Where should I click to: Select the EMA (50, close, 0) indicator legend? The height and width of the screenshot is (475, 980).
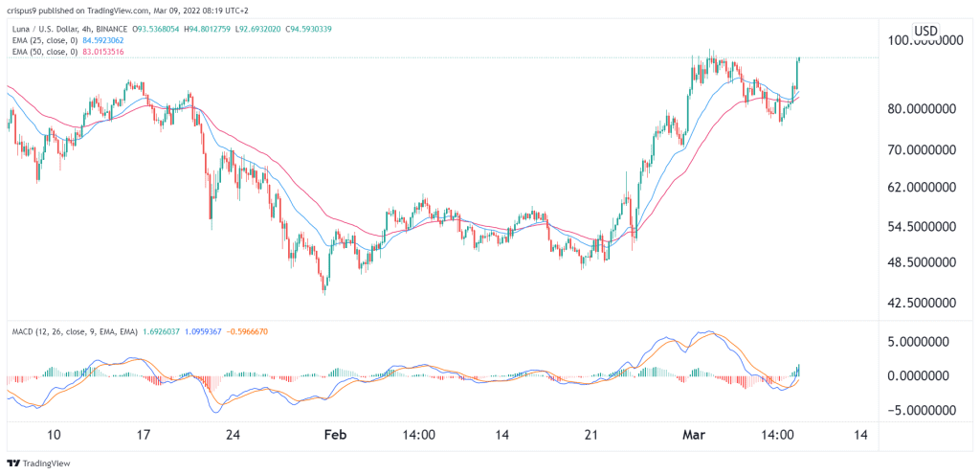pyautogui.click(x=44, y=52)
